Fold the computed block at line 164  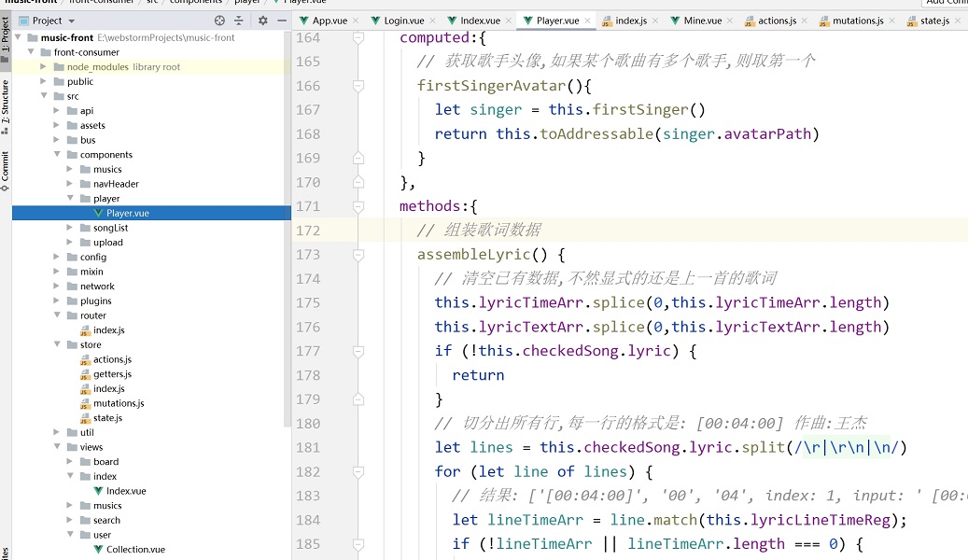click(x=358, y=37)
